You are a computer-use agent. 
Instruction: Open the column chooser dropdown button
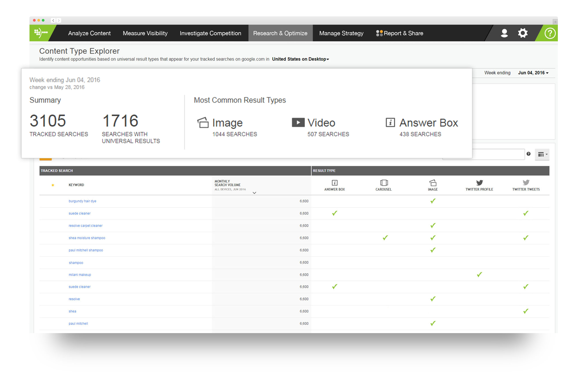coord(542,154)
